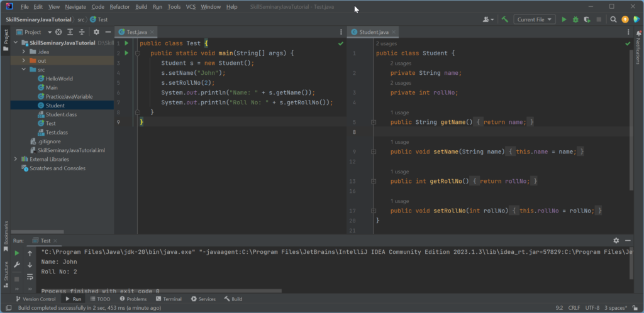
Task: Switch to Test.java editor tab
Action: [136, 32]
